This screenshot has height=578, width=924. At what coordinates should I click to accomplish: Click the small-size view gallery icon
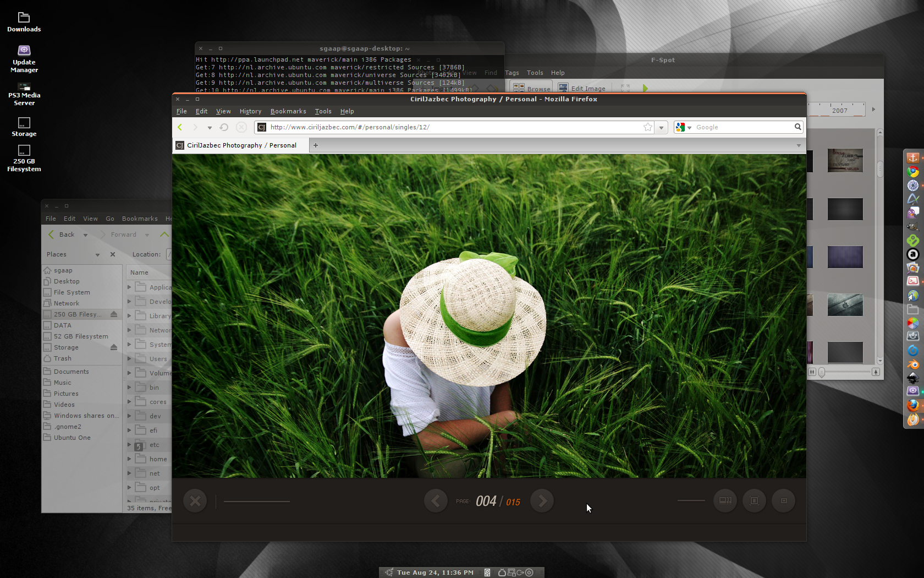coord(784,501)
